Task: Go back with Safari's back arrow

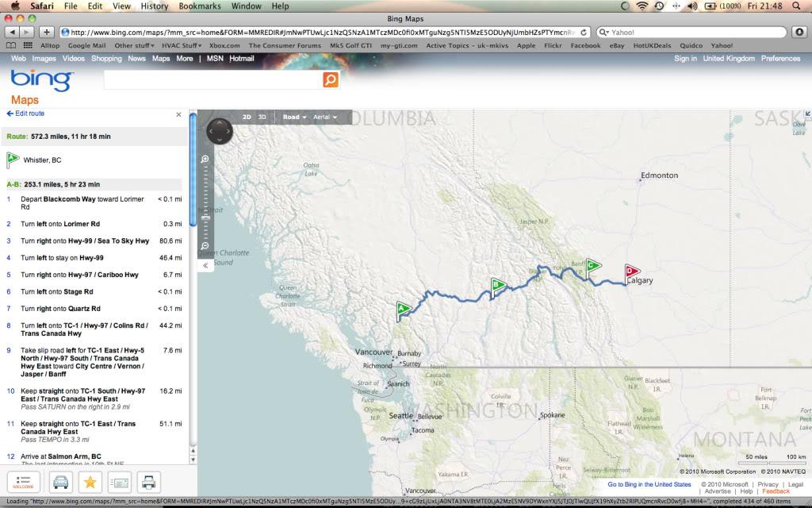Action: [x=11, y=32]
